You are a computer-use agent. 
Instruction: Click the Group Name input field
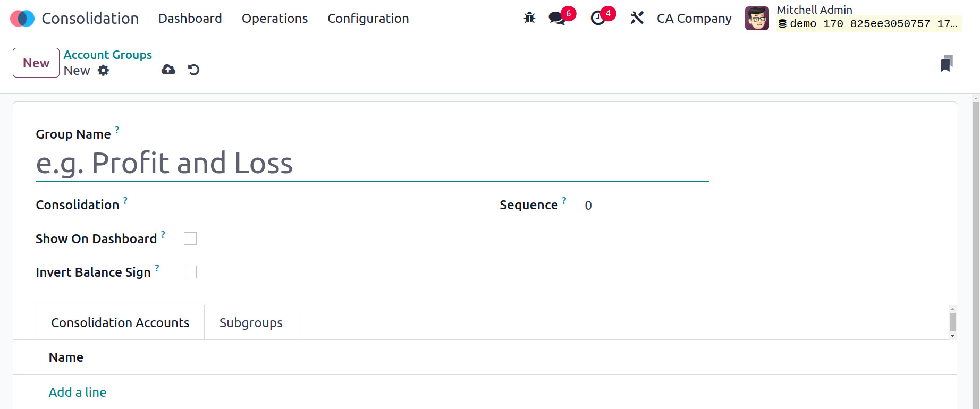point(372,163)
